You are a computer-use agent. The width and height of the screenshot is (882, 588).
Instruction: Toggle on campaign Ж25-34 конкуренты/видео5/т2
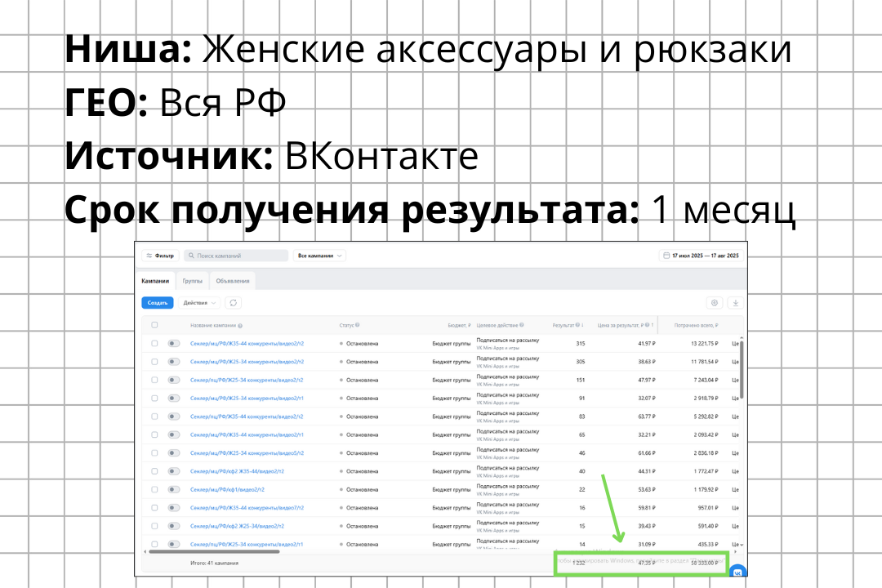coord(174,453)
